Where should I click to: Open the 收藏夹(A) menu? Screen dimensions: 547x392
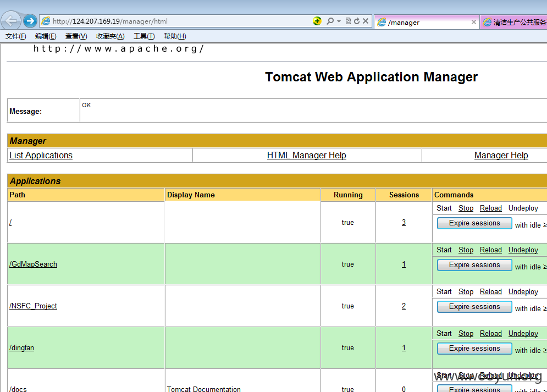point(110,36)
